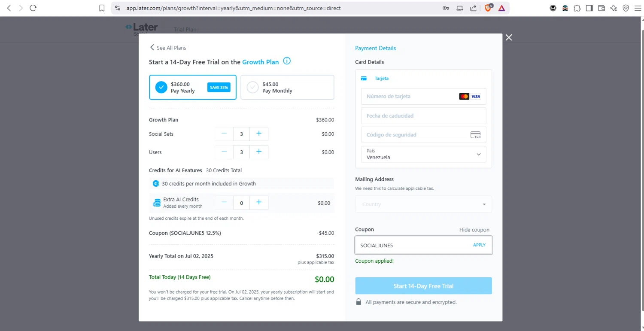Image resolution: width=644 pixels, height=331 pixels.
Task: Select the Tarjeta payment tab
Action: click(375, 79)
